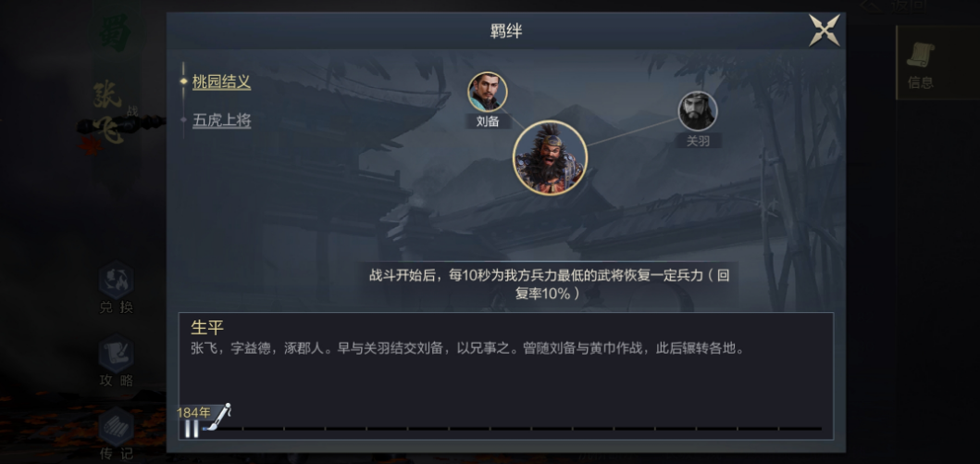Click the 关羽 name label

(x=698, y=141)
